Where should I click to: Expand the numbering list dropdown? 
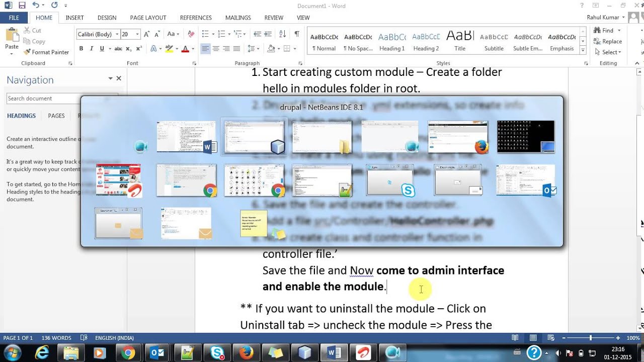point(229,34)
